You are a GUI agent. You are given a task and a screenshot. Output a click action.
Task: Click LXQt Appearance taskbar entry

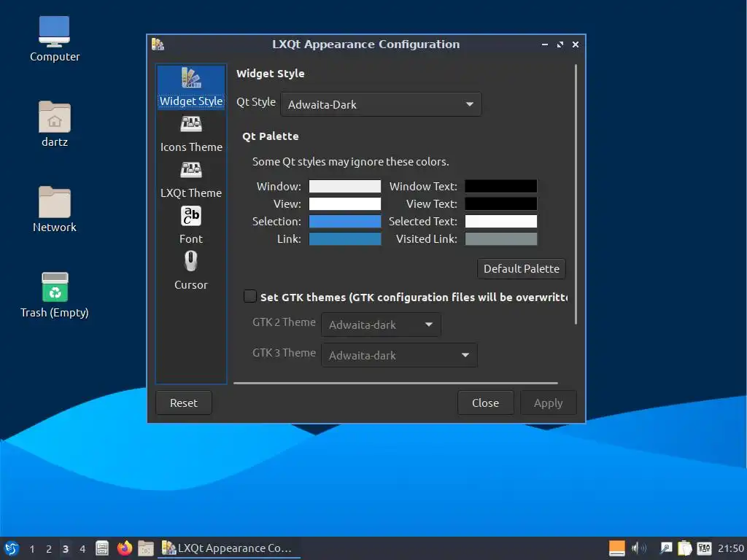[228, 548]
